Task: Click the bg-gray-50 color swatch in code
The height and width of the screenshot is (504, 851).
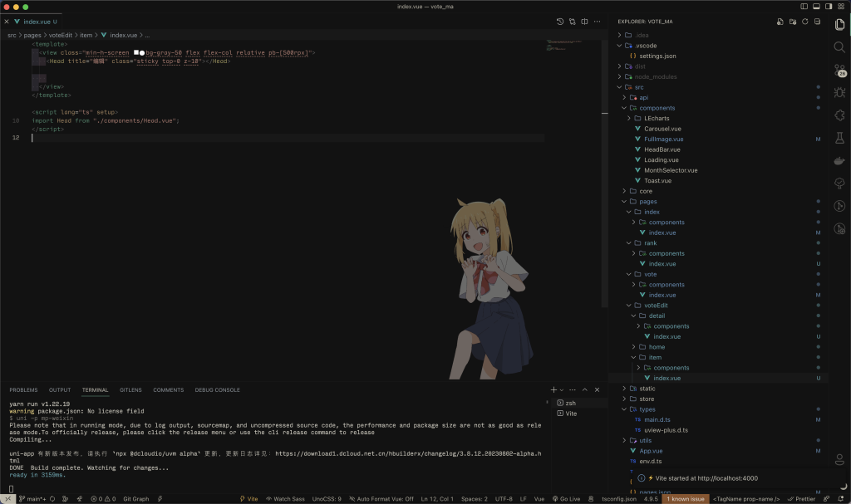Action: point(135,52)
